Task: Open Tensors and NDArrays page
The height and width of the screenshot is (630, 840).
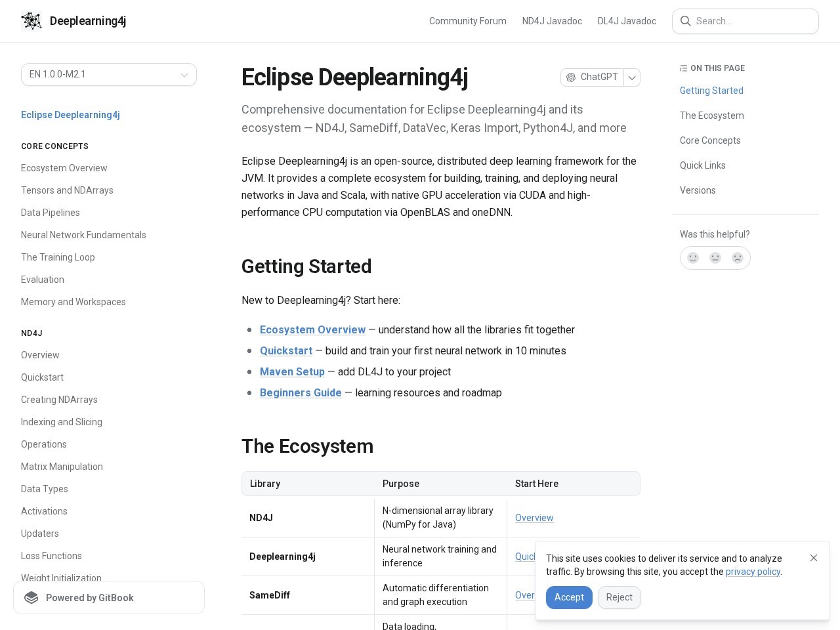Action: click(x=67, y=190)
